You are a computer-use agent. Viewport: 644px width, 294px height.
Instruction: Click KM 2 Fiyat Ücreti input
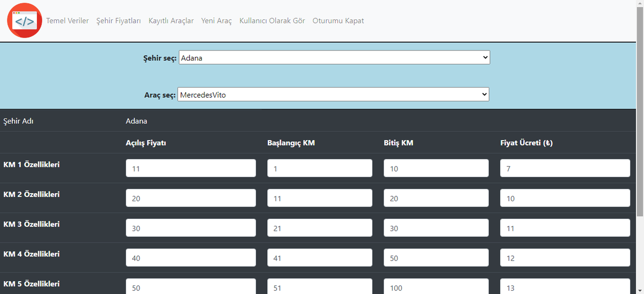pyautogui.click(x=565, y=198)
